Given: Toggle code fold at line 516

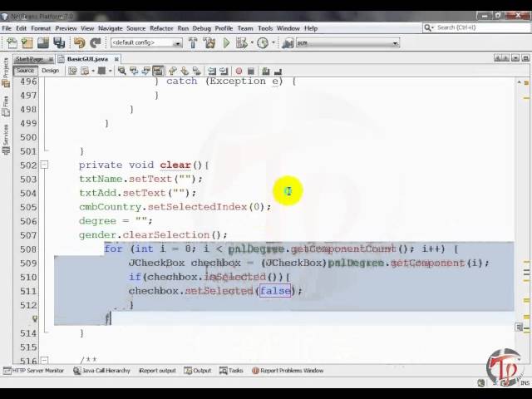Looking at the screenshot, I should coord(44,360).
